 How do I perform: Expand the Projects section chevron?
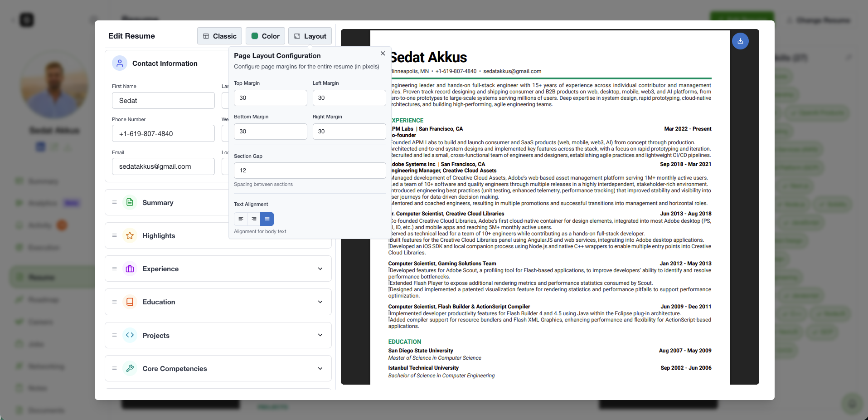320,335
